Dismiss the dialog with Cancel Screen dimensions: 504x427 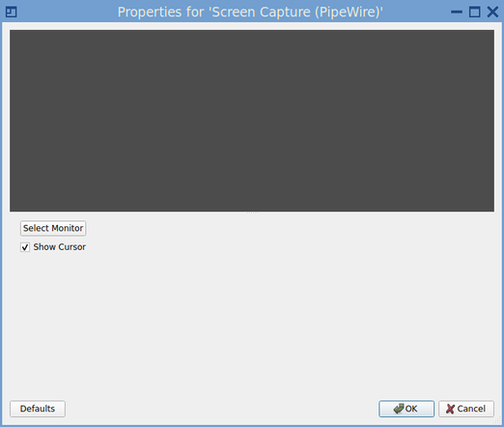tap(466, 409)
